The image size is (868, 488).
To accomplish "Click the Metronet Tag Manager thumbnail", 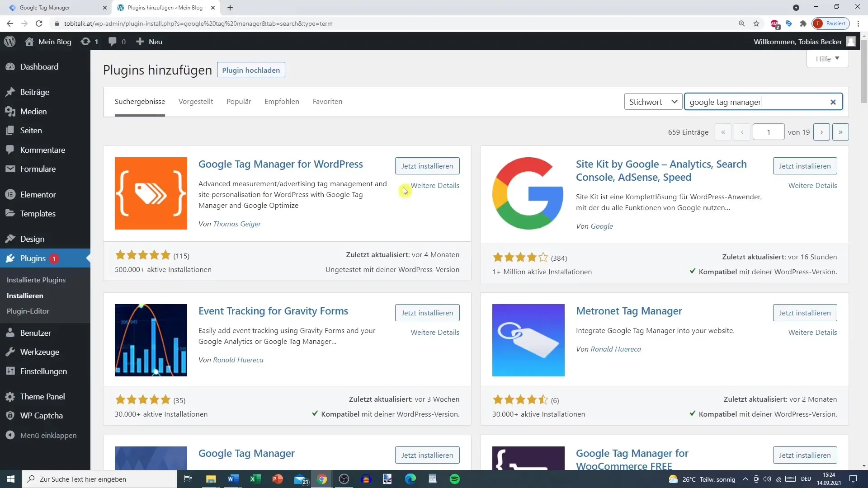I will (528, 340).
